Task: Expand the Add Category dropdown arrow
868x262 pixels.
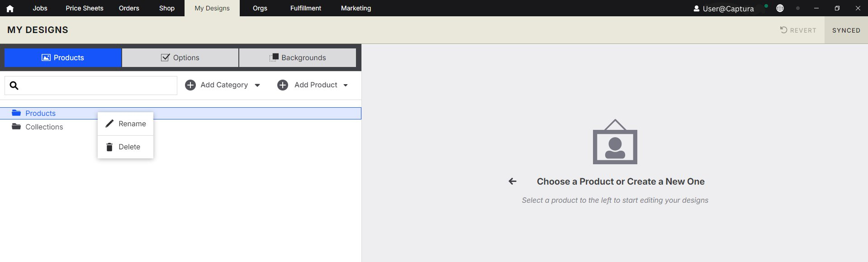Action: pyautogui.click(x=257, y=85)
